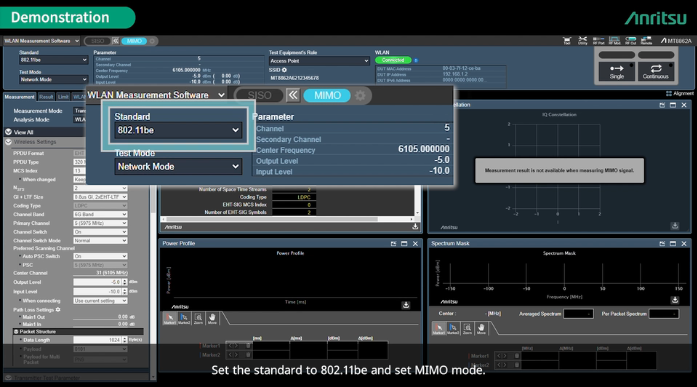Switch to MIMO mode in top toolbar
Image resolution: width=697 pixels, height=387 pixels.
tap(134, 41)
